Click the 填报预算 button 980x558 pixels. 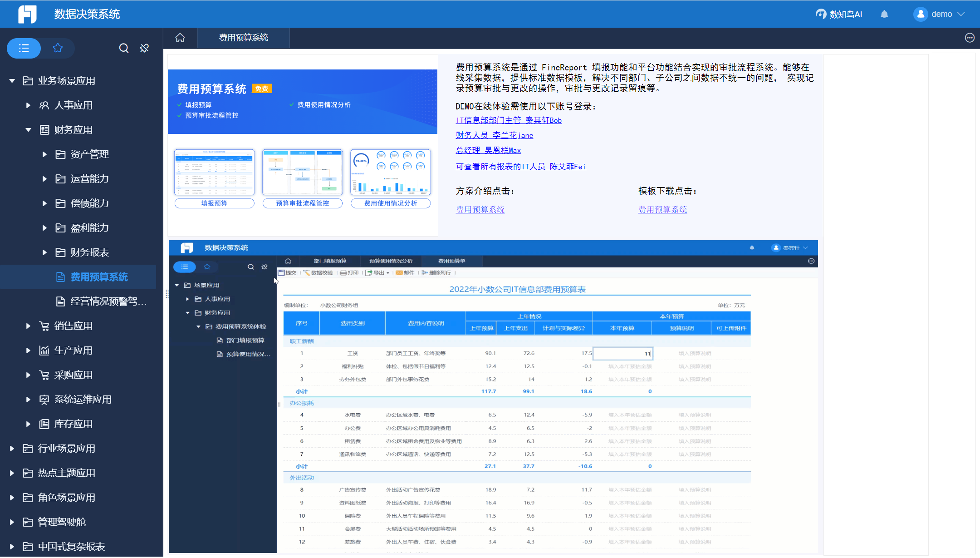(214, 203)
